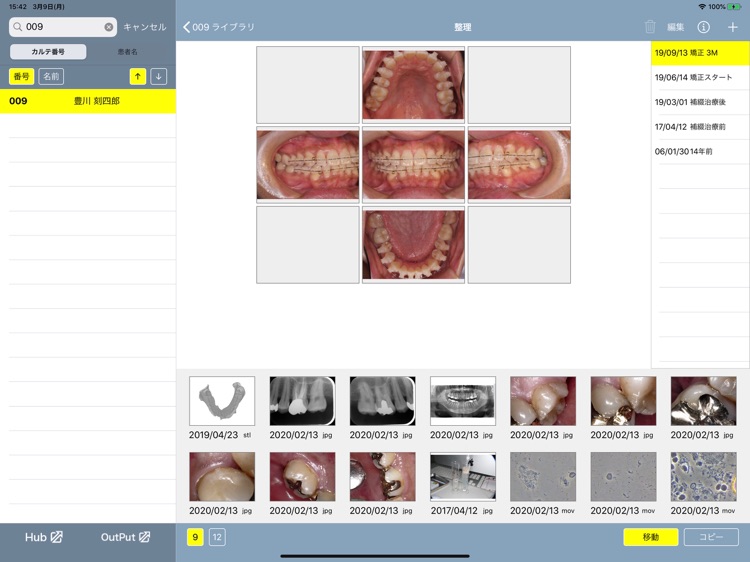Select patient row 009 豊川 刻四郎
Screen dimensions: 750x562
(x=88, y=101)
